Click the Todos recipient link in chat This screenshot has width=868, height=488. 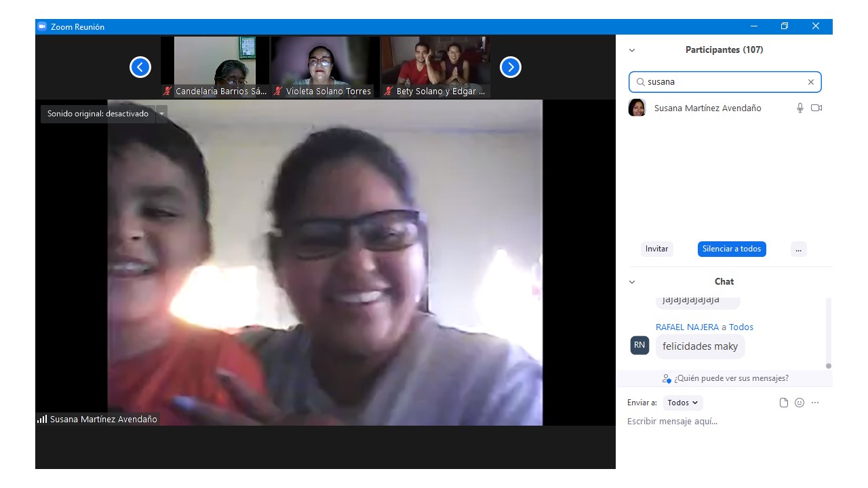click(x=741, y=327)
